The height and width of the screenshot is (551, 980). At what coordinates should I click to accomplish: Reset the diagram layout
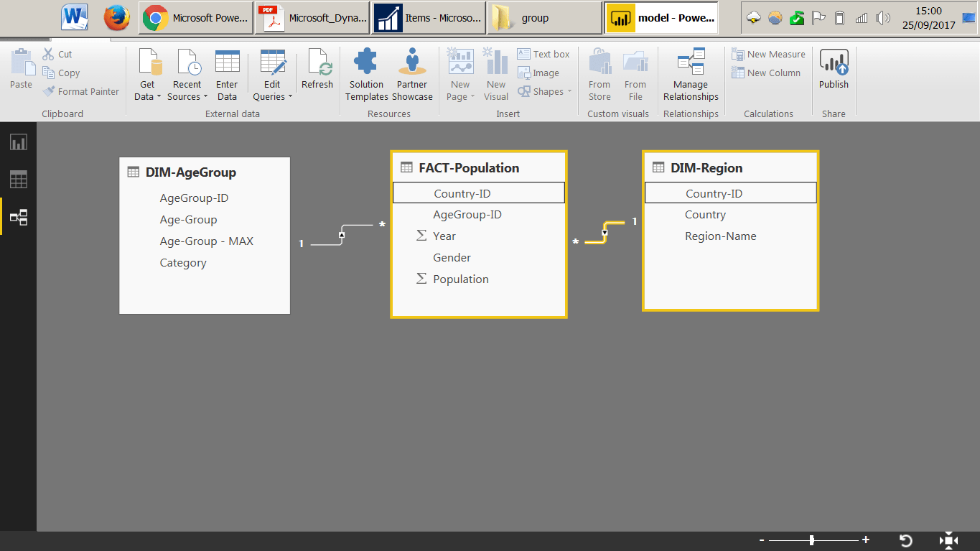click(906, 540)
